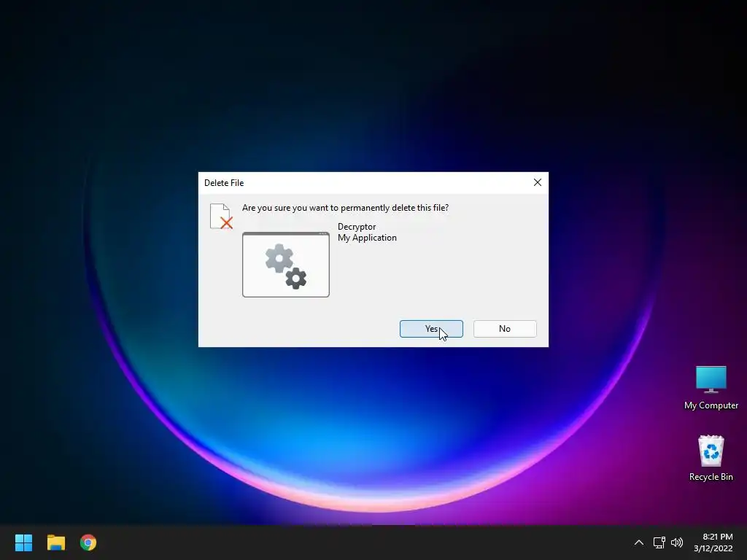
Task: Launch Google Chrome from the taskbar
Action: [88, 542]
